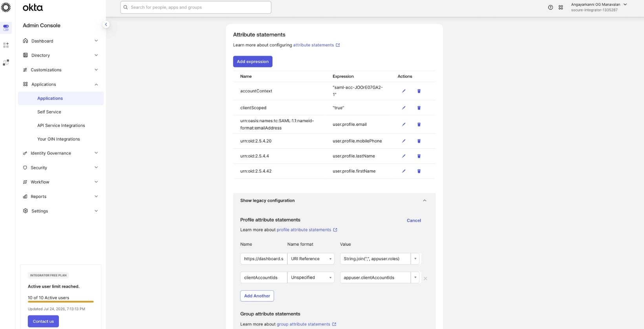The height and width of the screenshot is (329, 644).
Task: Cancel profile attribute statements editing
Action: click(x=414, y=221)
